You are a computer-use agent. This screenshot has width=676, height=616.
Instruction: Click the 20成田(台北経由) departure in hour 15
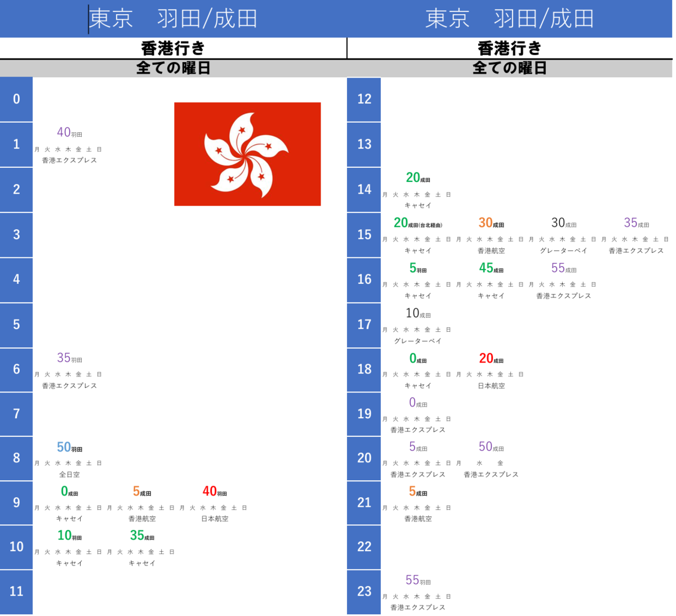pyautogui.click(x=418, y=223)
